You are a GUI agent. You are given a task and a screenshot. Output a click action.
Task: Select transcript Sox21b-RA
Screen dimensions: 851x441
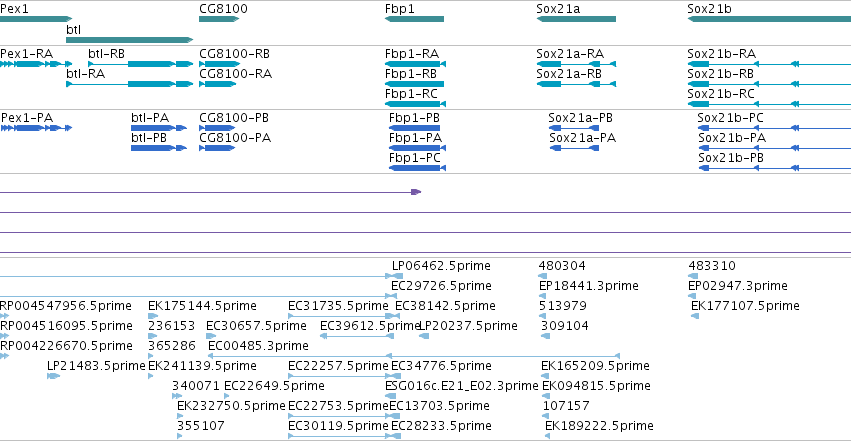tap(769, 64)
